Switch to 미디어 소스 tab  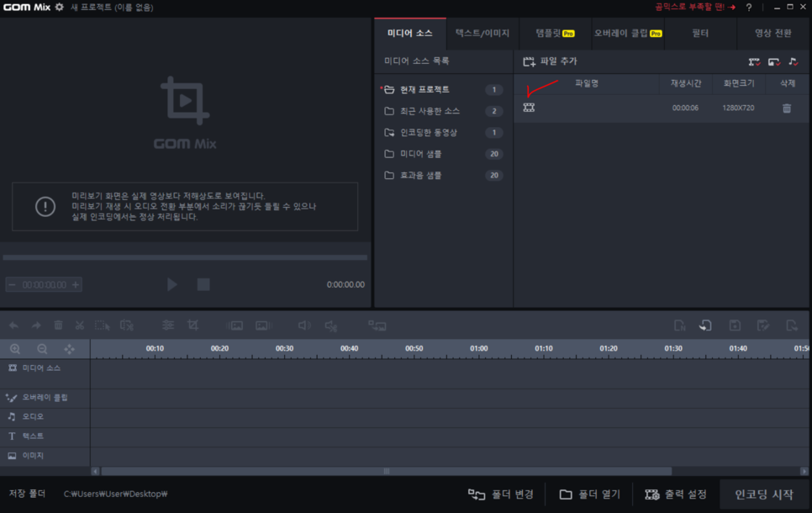tap(410, 33)
